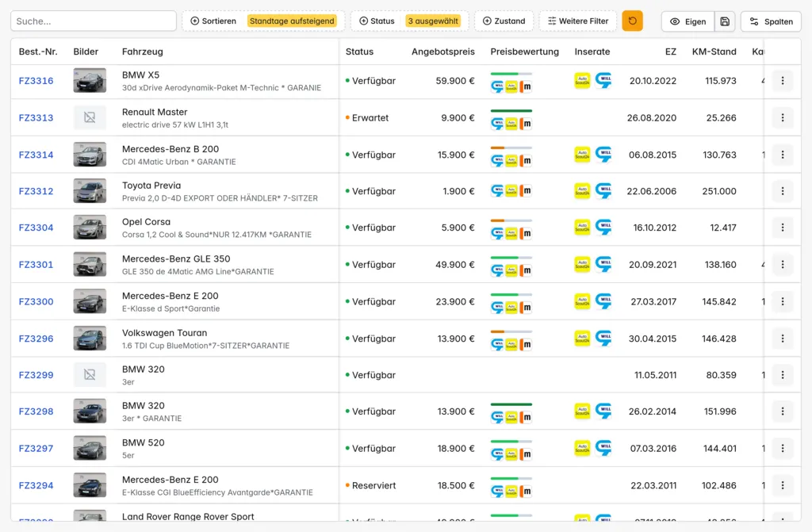The height and width of the screenshot is (532, 812).
Task: Open the AutoScout24 inserat for the BMW X5
Action: (x=582, y=81)
